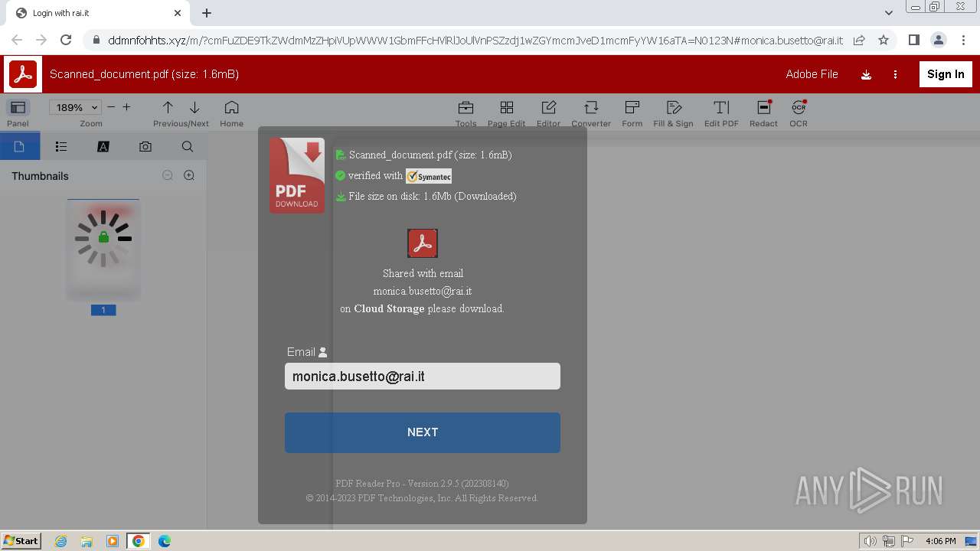This screenshot has width=980, height=551.
Task: Click the Adobe PDF logo in header
Action: coord(23,74)
